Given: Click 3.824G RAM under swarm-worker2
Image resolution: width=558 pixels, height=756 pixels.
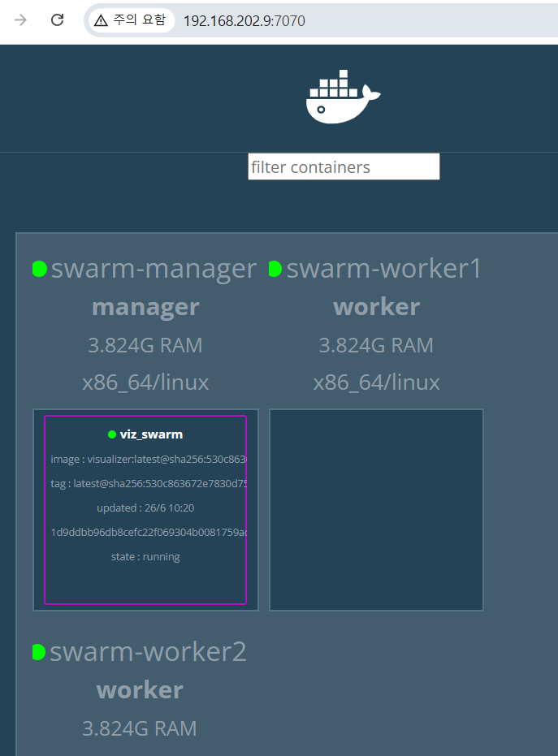Looking at the screenshot, I should [x=140, y=728].
